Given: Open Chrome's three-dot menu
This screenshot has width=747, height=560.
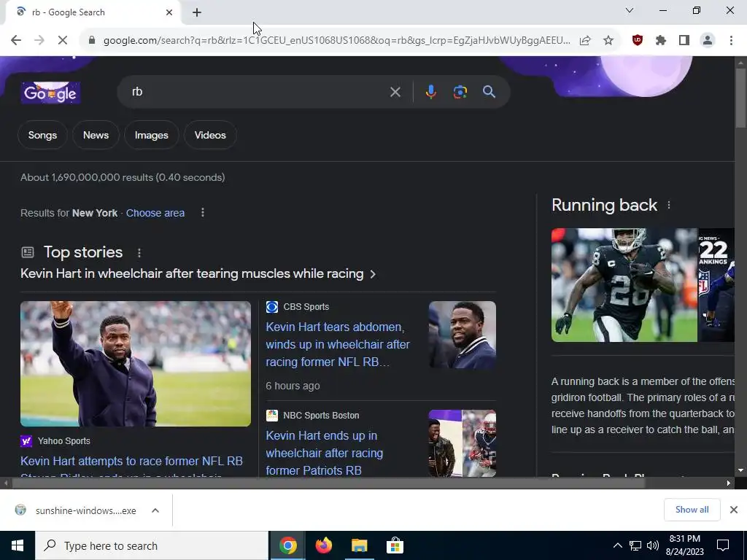Looking at the screenshot, I should coord(731,41).
